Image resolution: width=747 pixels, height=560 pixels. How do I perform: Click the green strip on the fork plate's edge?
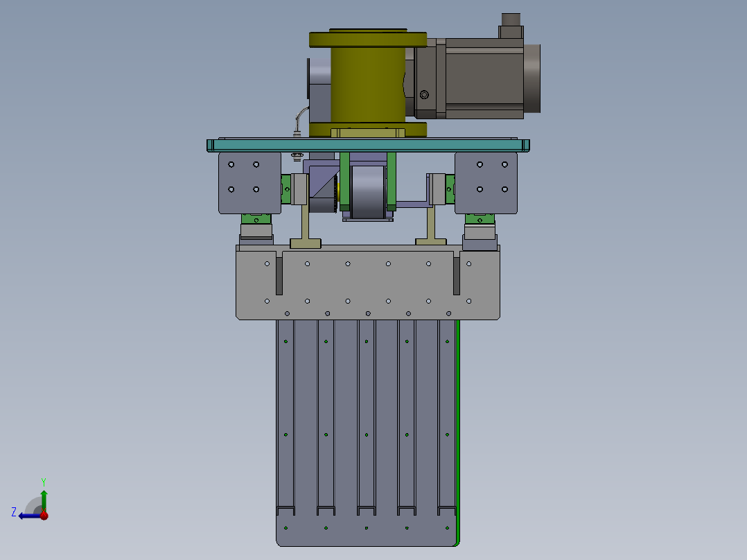tap(458, 432)
